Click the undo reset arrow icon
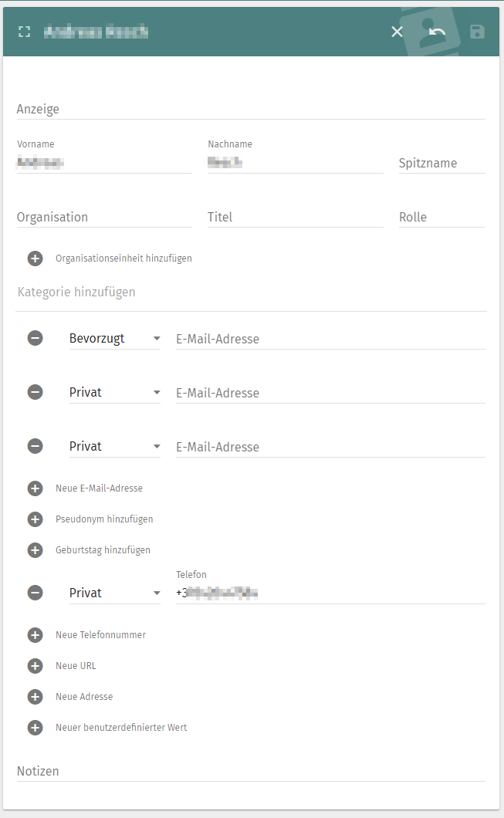This screenshot has width=504, height=818. [438, 32]
